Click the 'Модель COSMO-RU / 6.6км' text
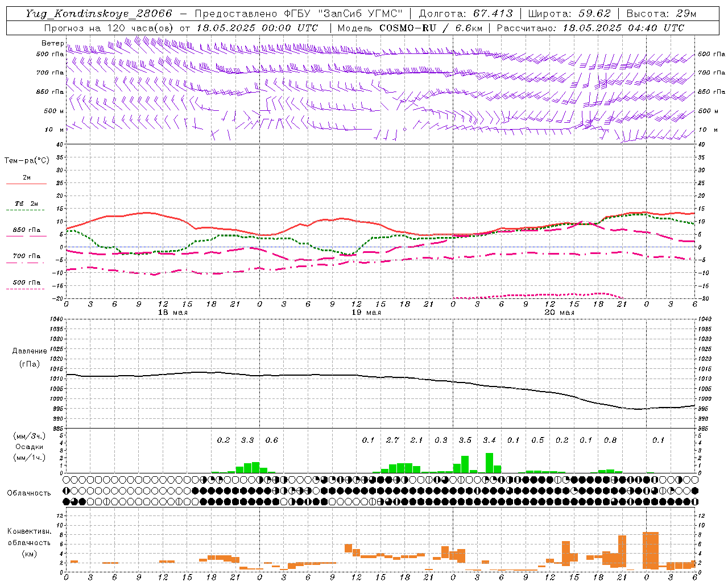The height and width of the screenshot is (582, 728). pyautogui.click(x=409, y=28)
